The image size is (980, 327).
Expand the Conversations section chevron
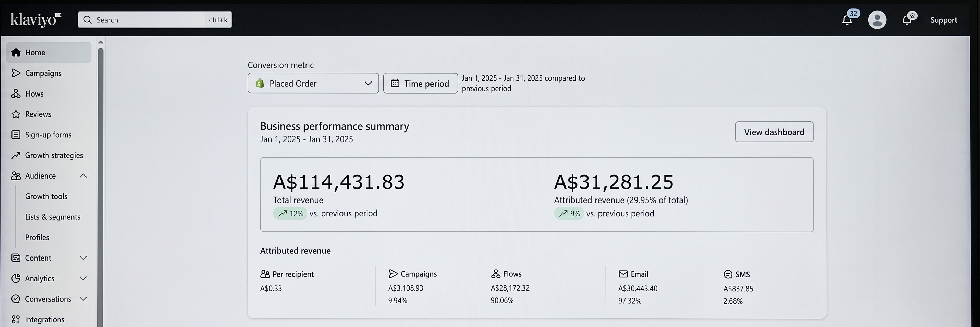click(83, 299)
